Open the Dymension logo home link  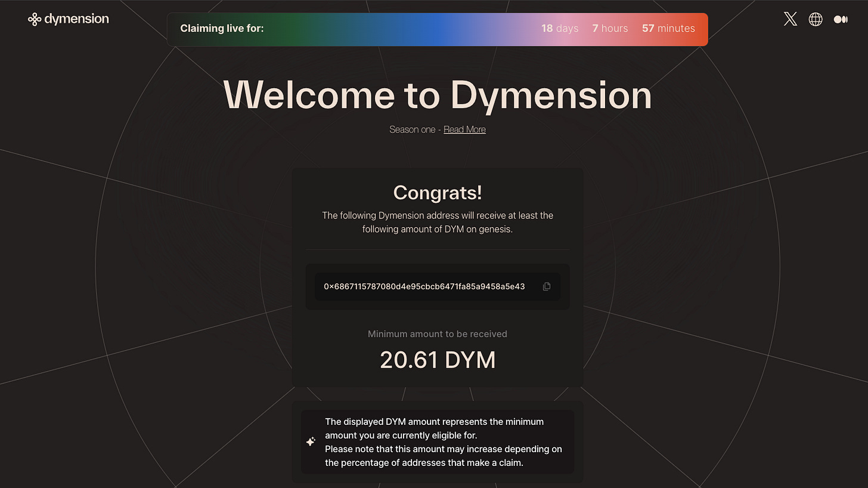tap(69, 19)
